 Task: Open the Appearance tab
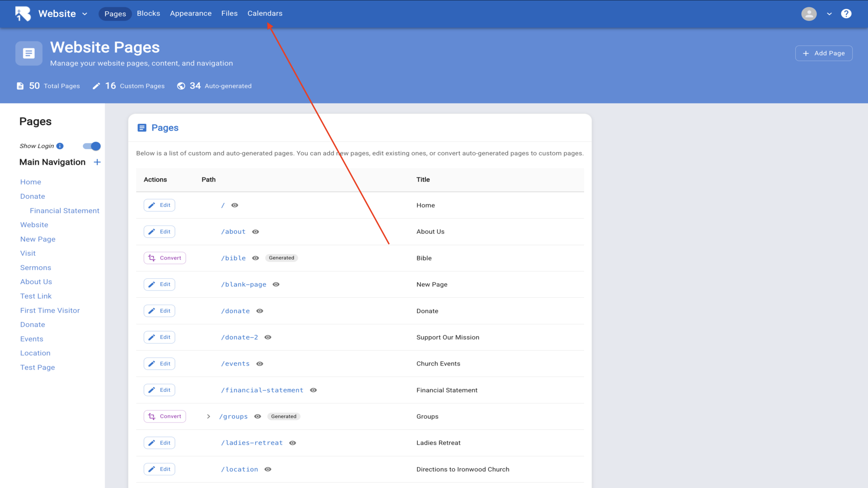click(190, 14)
